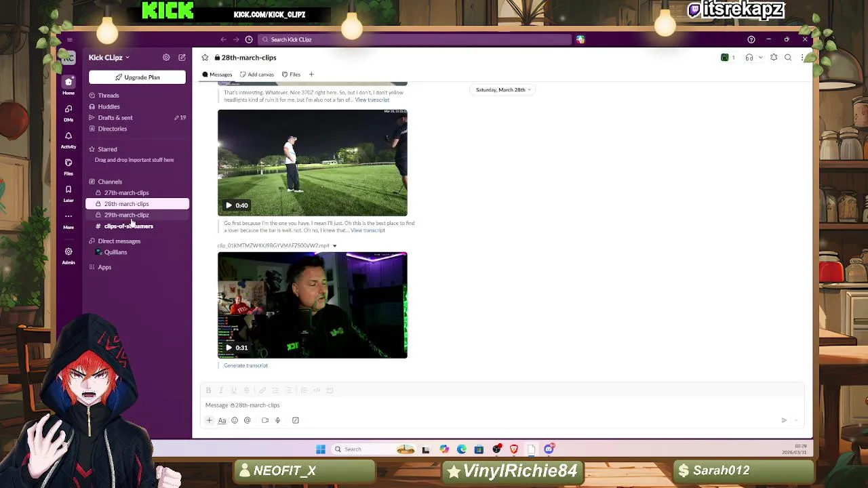Open workspace preferences gear near Kick CLipz
Screen dimensions: 868x488
[x=166, y=58]
